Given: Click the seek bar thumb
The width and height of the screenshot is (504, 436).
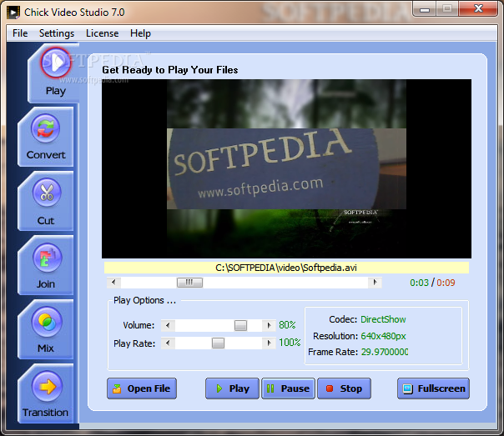Looking at the screenshot, I should coord(189,283).
